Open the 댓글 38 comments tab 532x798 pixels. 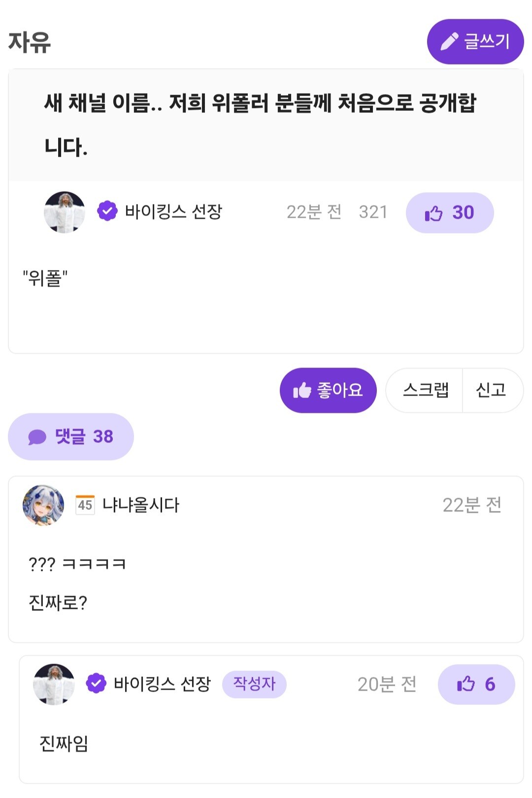71,436
